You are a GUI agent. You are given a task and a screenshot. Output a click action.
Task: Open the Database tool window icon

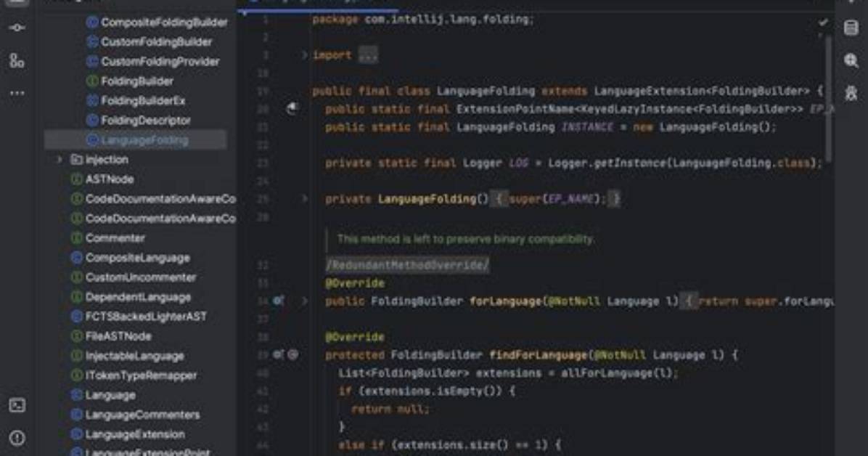(x=851, y=28)
